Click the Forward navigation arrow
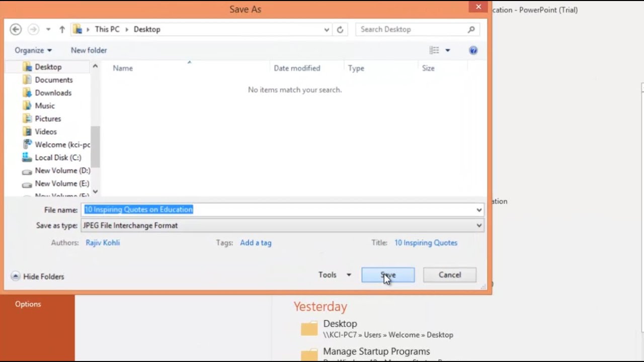This screenshot has width=644, height=362. pyautogui.click(x=33, y=30)
